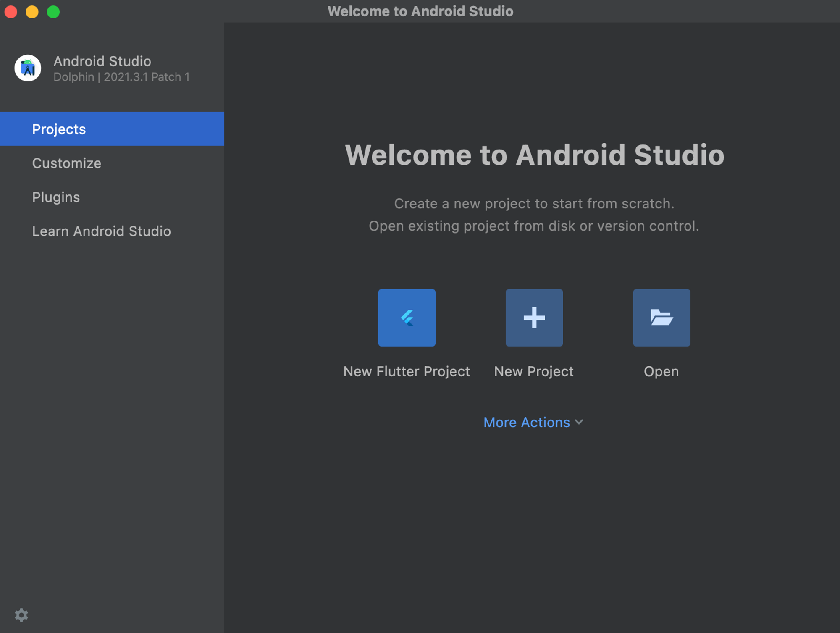The width and height of the screenshot is (840, 633).
Task: Click the More Actions link
Action: tap(527, 422)
